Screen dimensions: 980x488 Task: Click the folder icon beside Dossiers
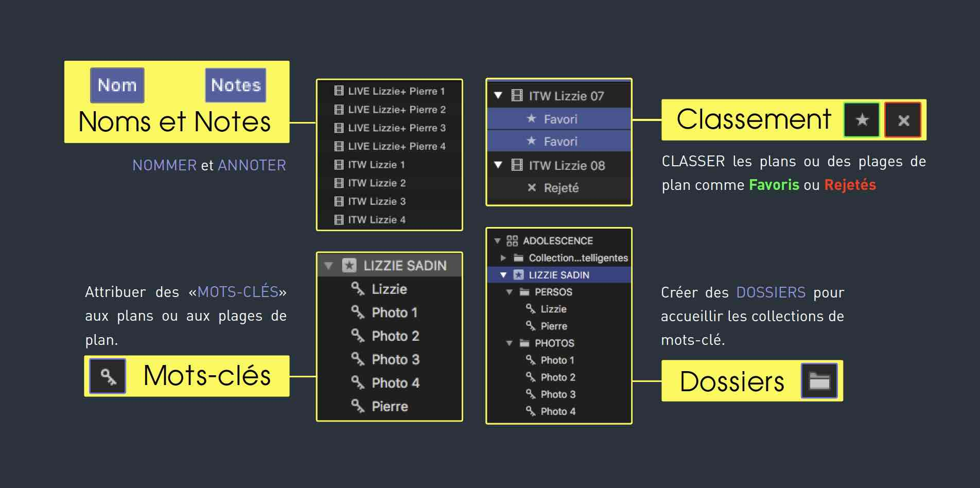point(819,381)
